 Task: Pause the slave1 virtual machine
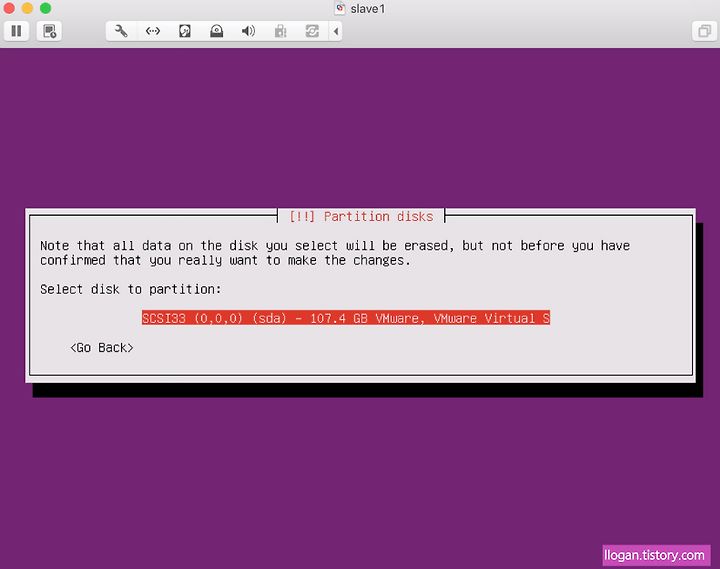point(17,31)
